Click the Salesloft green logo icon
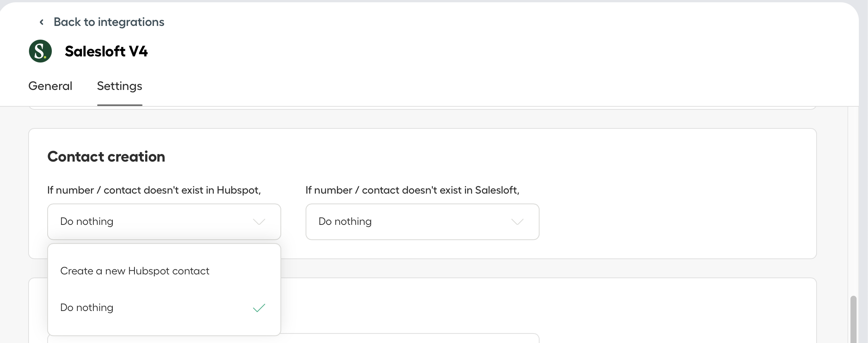The height and width of the screenshot is (343, 868). [x=40, y=51]
